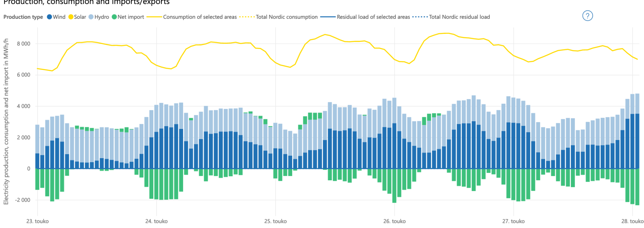
Task: Show or hide 'Total Nordic consumption' text label
Action: pyautogui.click(x=287, y=17)
